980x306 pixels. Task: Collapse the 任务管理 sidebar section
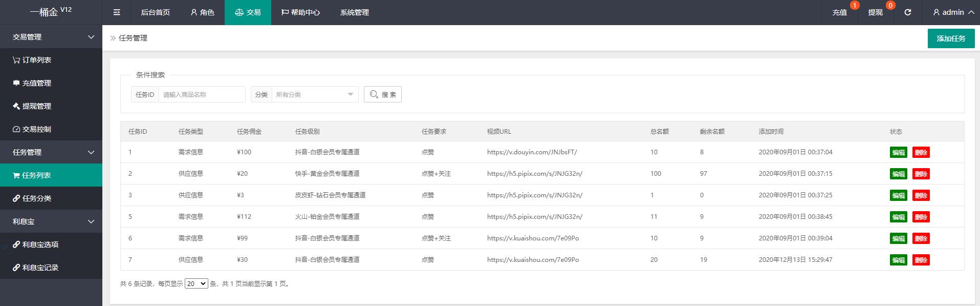point(51,152)
